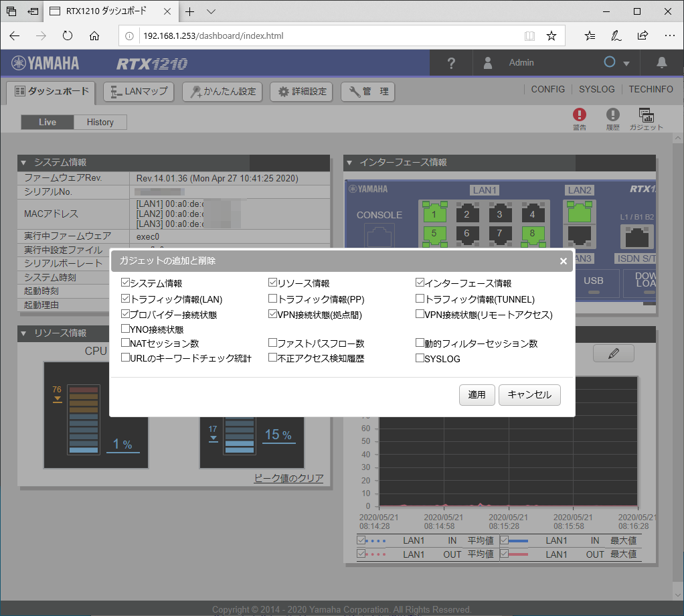Enable 不正アクセス検知履歴 checkbox
Image resolution: width=684 pixels, height=616 pixels.
tap(272, 358)
